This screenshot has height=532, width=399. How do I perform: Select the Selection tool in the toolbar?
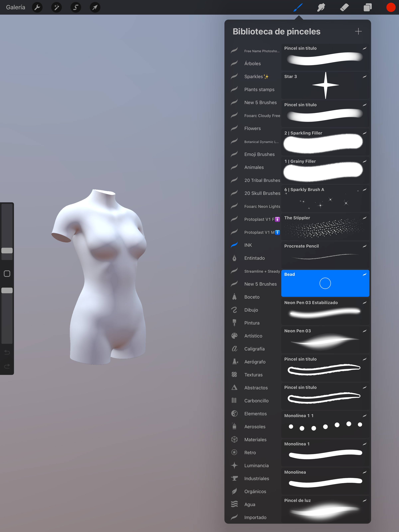tap(75, 7)
